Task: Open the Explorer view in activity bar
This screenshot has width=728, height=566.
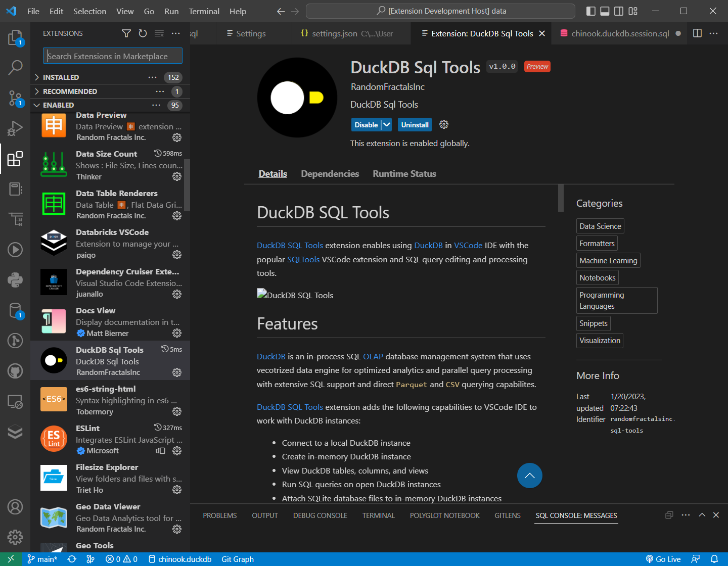Action: pos(15,37)
